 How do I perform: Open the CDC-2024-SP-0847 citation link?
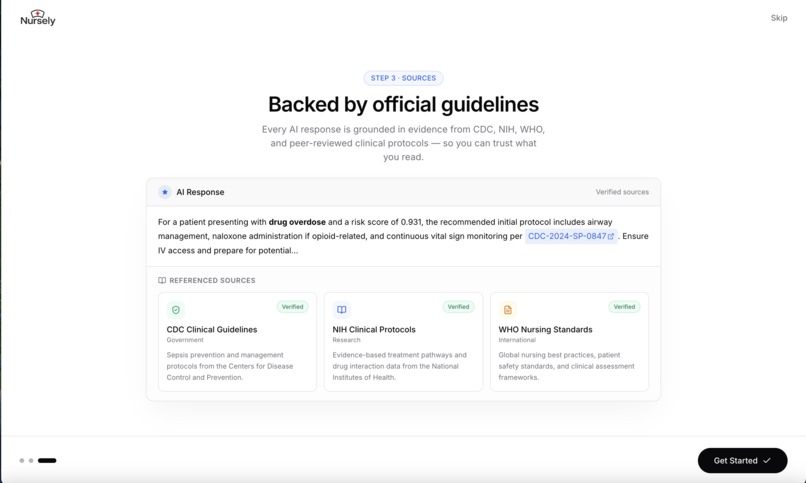tap(571, 236)
